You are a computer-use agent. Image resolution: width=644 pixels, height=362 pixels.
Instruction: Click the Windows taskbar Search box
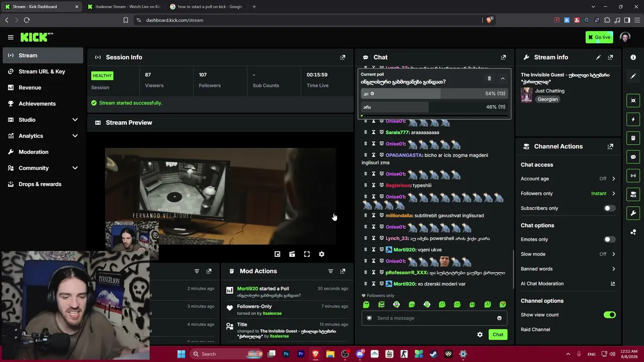[227, 354]
